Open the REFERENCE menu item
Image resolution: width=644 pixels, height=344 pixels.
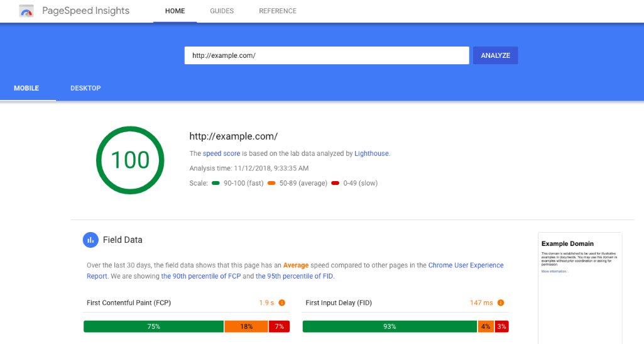(x=278, y=11)
